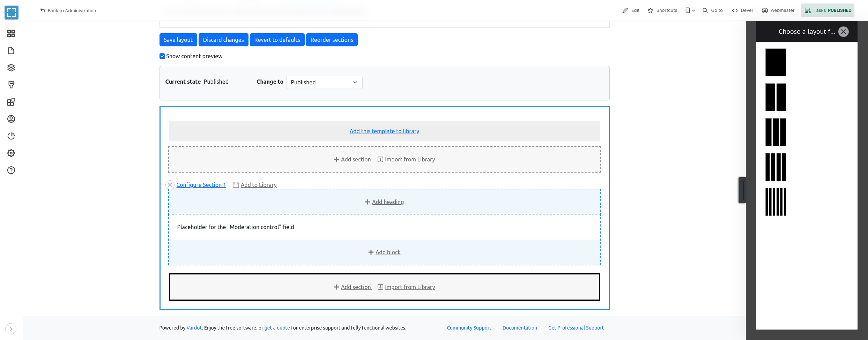Open the Change to state dropdown
Image resolution: width=868 pixels, height=340 pixels.
[x=324, y=82]
